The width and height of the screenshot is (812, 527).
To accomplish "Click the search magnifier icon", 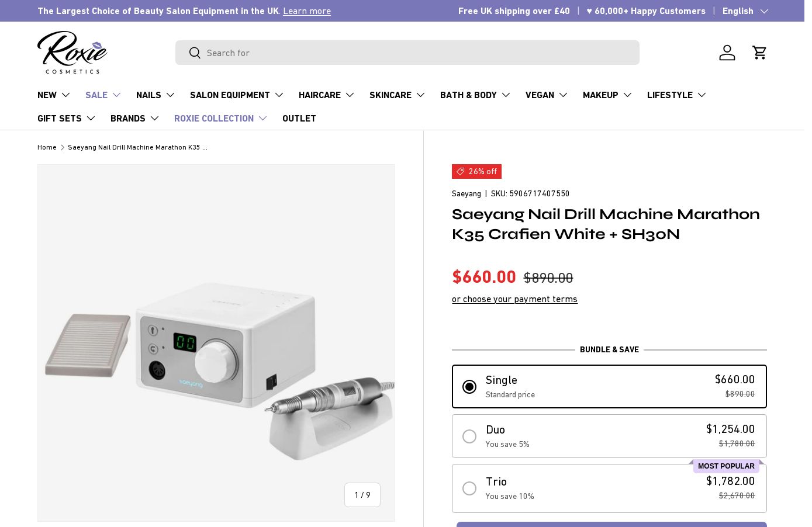I will pyautogui.click(x=195, y=53).
